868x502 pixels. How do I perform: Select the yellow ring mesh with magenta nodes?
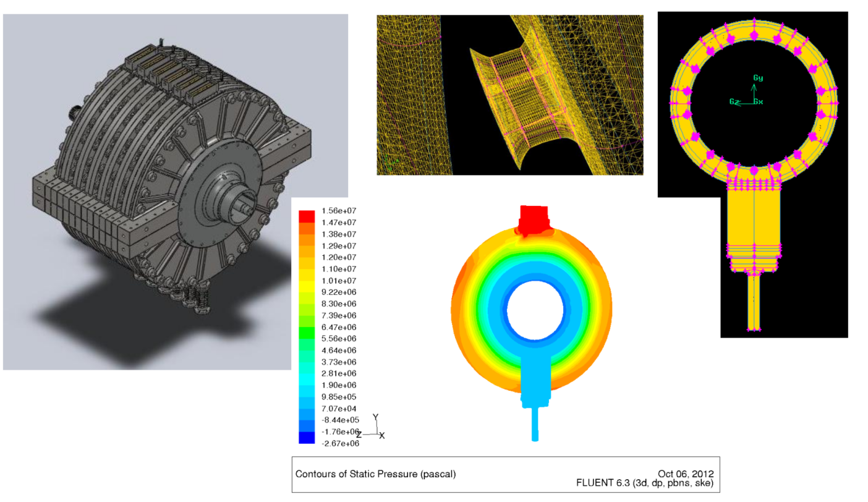[753, 174]
